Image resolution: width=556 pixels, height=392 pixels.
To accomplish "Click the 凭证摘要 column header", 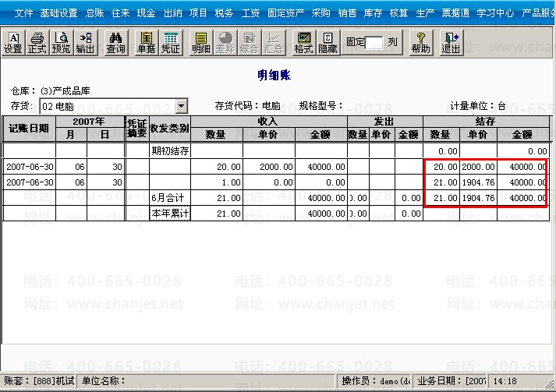I will coord(137,129).
